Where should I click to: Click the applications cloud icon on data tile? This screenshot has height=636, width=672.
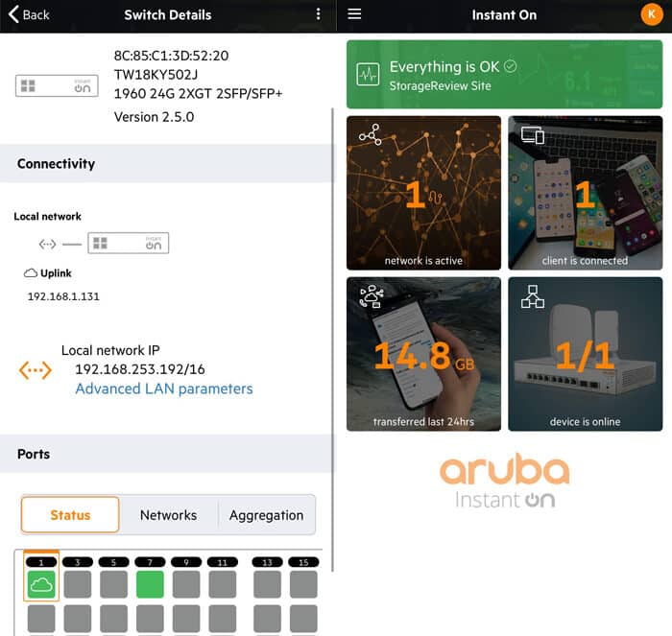(372, 296)
